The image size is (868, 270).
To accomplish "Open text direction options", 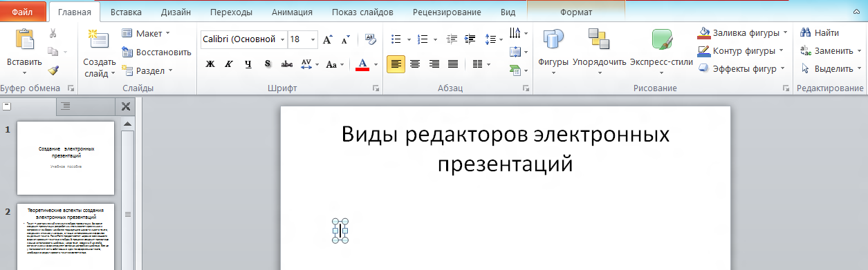I will coord(518,33).
